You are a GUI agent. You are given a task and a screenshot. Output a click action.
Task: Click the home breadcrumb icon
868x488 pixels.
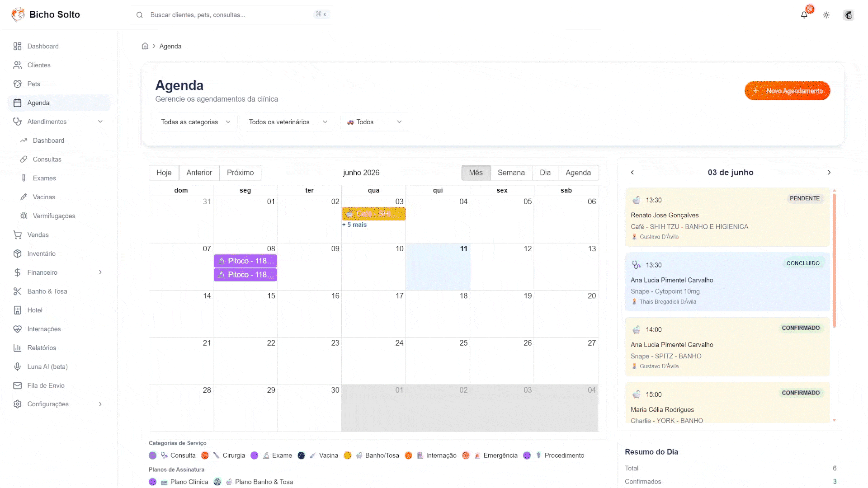point(145,46)
